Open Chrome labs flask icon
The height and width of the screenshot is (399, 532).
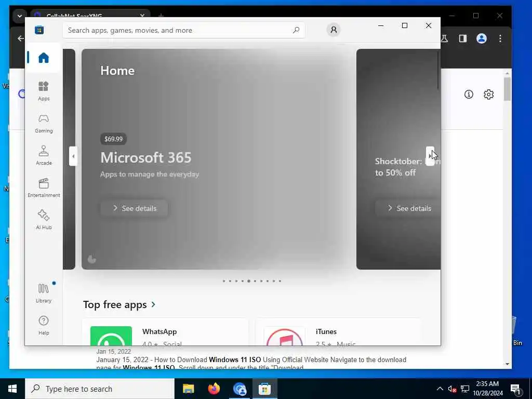(x=445, y=38)
